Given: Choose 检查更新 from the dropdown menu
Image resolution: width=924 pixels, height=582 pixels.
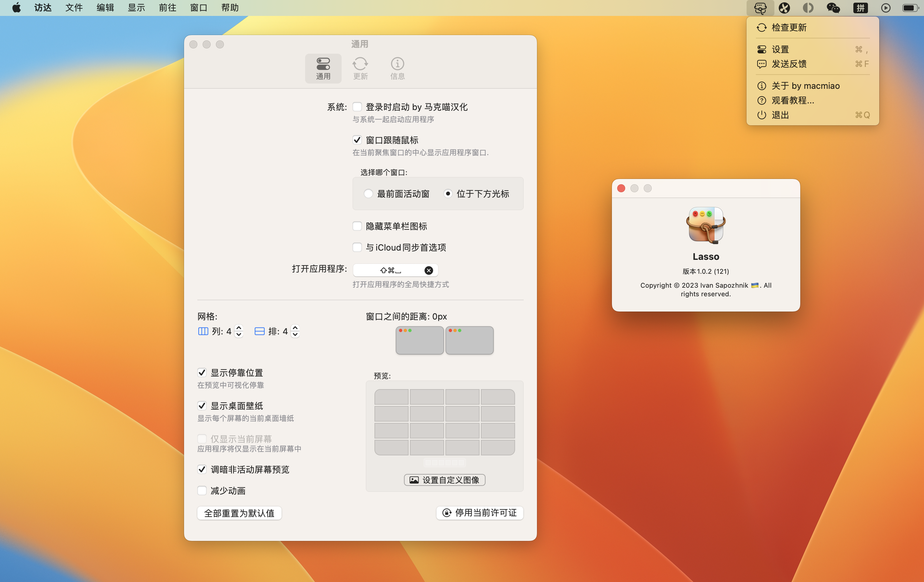Looking at the screenshot, I should (x=789, y=28).
